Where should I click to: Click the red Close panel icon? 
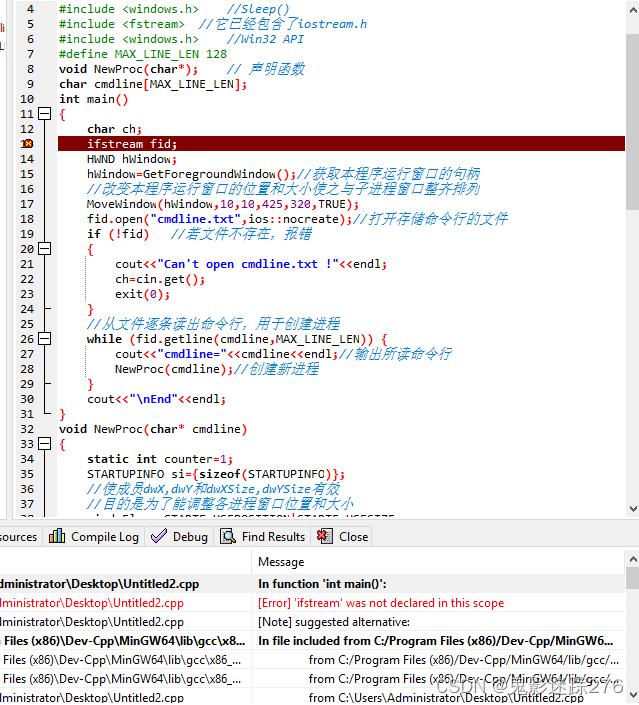[325, 536]
